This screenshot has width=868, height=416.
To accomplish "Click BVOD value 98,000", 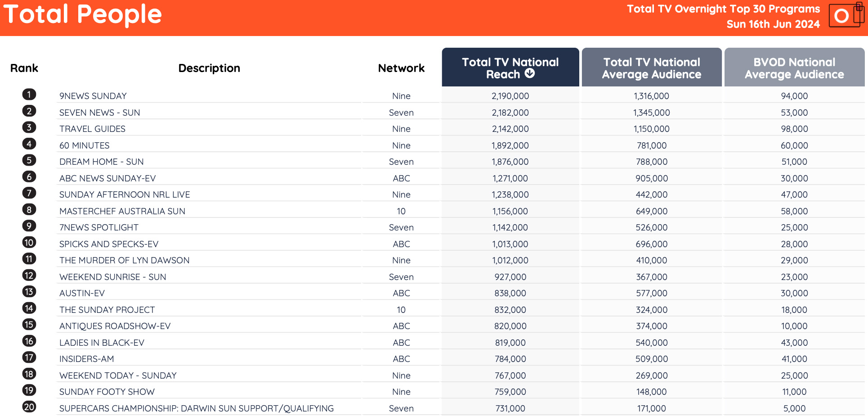I will (794, 129).
